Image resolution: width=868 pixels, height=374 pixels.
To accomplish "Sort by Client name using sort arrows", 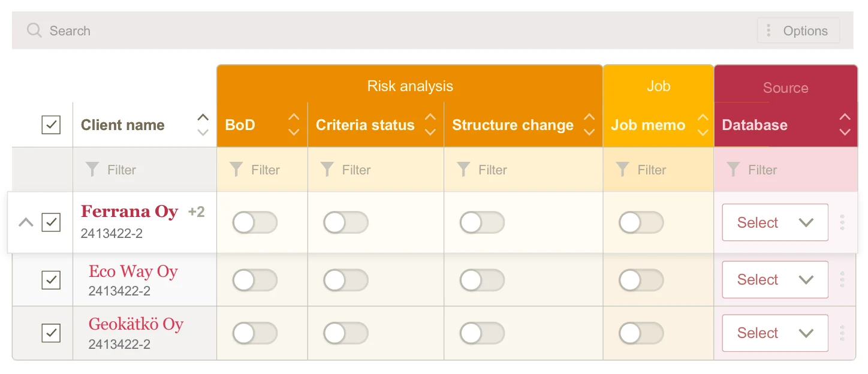I will pos(203,125).
